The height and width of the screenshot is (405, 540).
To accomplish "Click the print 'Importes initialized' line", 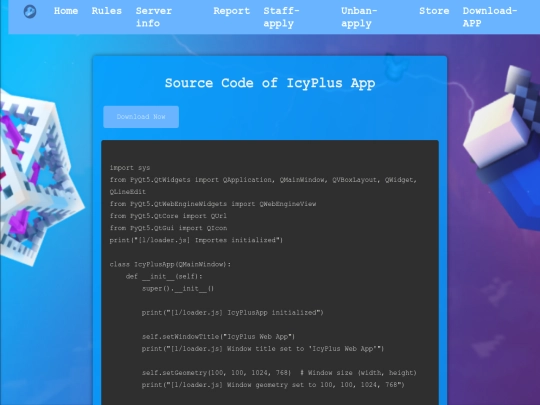I will tap(196, 240).
